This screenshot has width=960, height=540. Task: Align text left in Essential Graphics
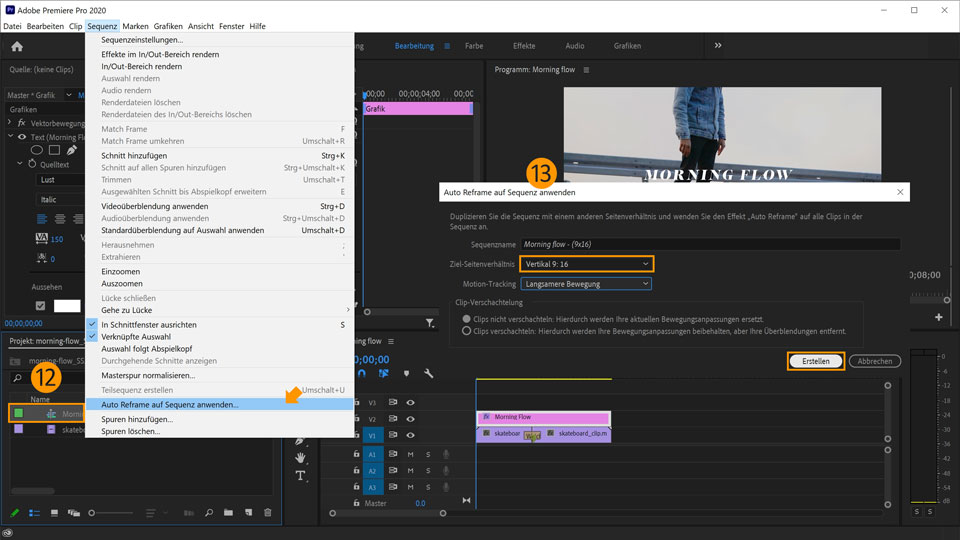point(42,218)
